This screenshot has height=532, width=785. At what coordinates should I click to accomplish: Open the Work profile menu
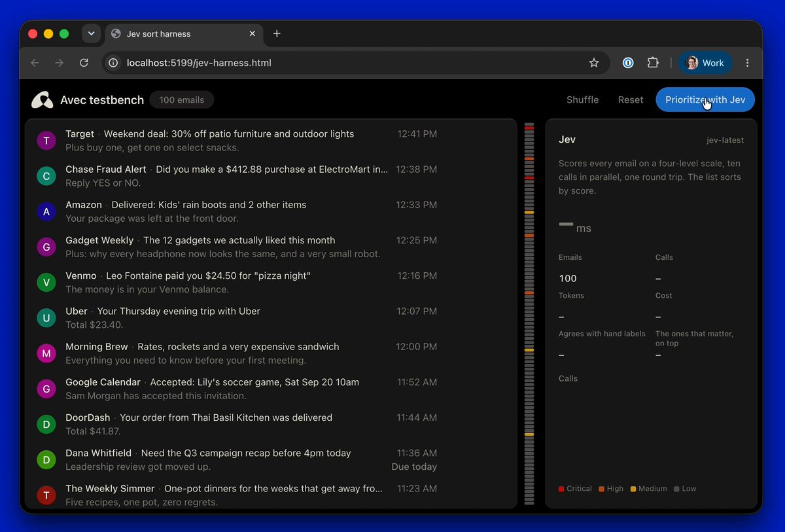point(705,63)
